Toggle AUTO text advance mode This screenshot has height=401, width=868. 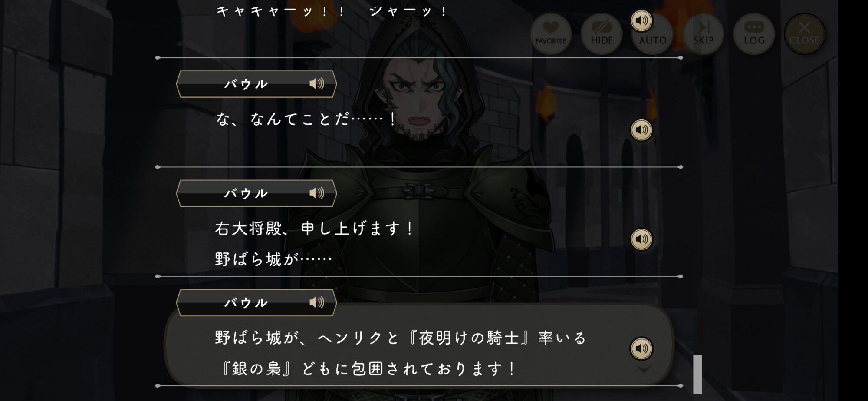click(x=652, y=34)
